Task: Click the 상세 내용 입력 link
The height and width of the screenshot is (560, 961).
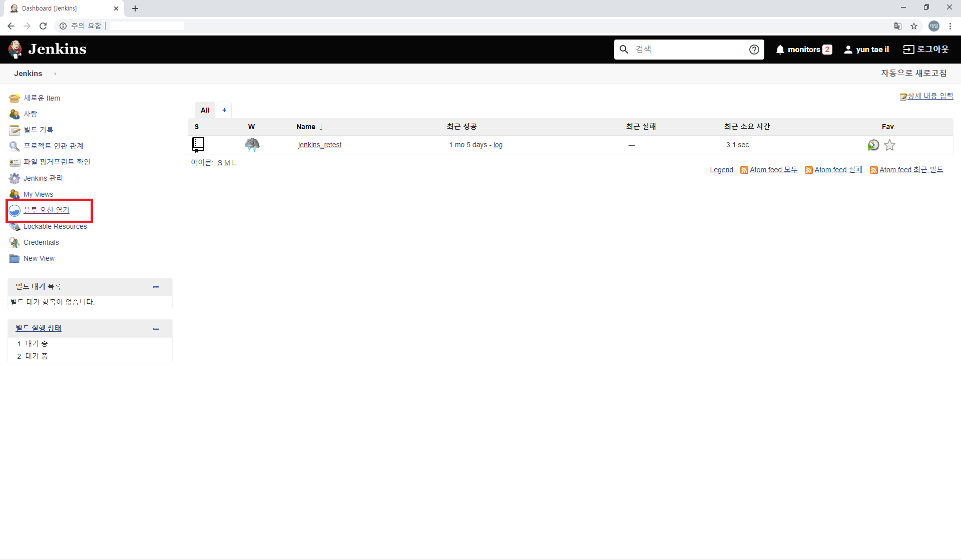Action: pos(930,96)
